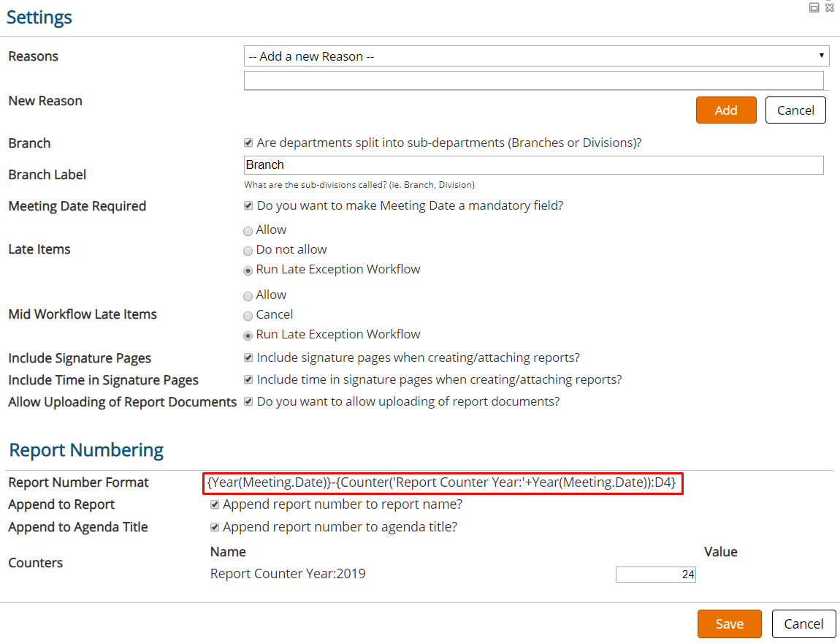Viewport: 840px width, 644px height.
Task: Click the 'Reasons' label
Action: tap(33, 56)
